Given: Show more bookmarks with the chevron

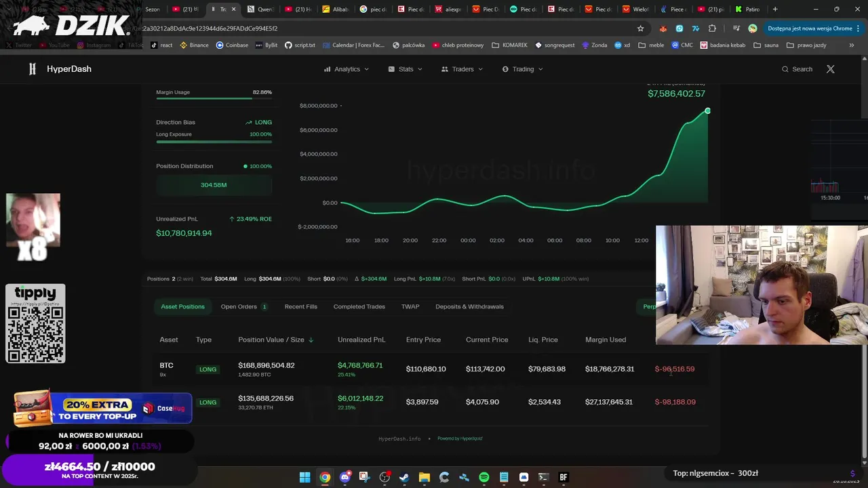Looking at the screenshot, I should tap(852, 45).
